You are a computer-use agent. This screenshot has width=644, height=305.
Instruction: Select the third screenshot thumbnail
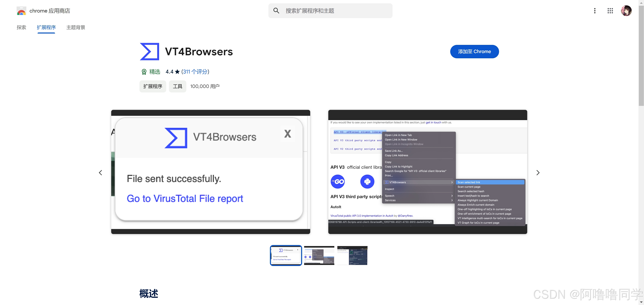352,255
